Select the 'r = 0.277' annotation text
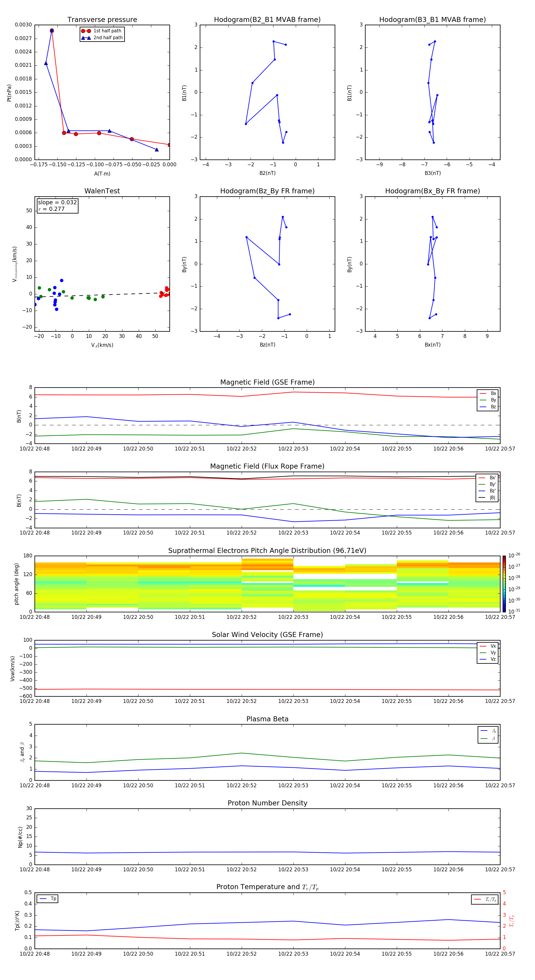The image size is (535, 980). point(51,209)
